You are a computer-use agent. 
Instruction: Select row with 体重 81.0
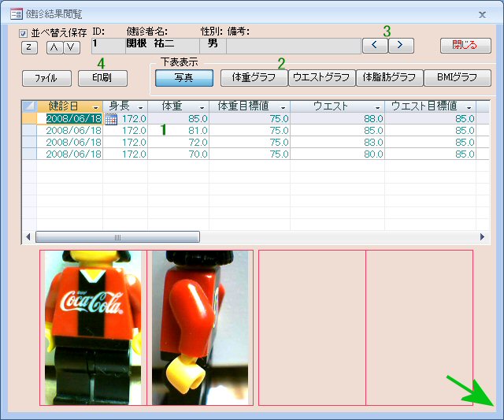(x=29, y=131)
